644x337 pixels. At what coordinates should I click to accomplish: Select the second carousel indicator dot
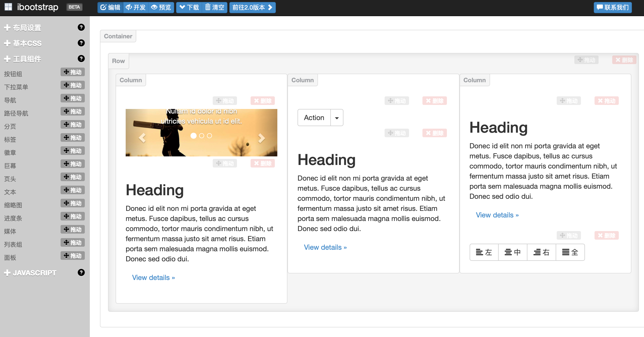click(x=201, y=136)
